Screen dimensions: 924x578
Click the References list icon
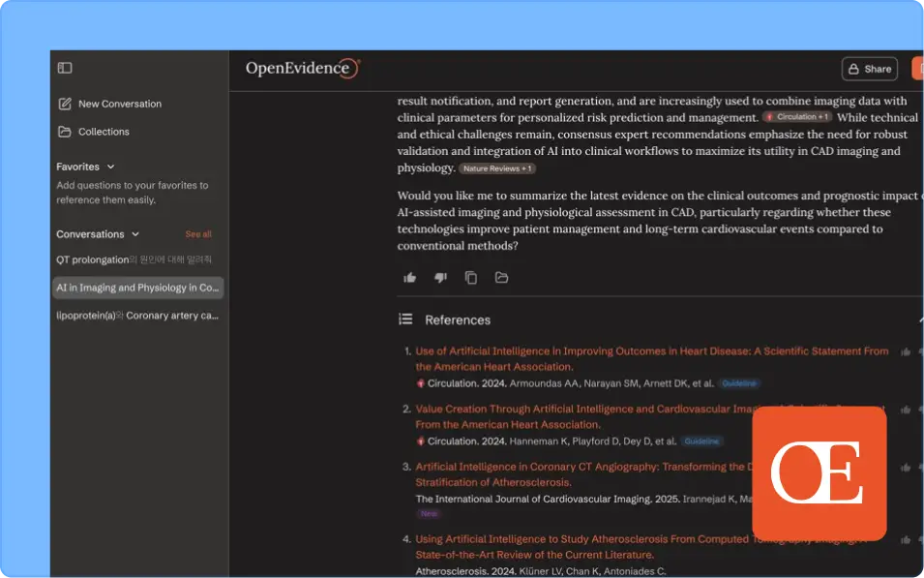pyautogui.click(x=405, y=319)
